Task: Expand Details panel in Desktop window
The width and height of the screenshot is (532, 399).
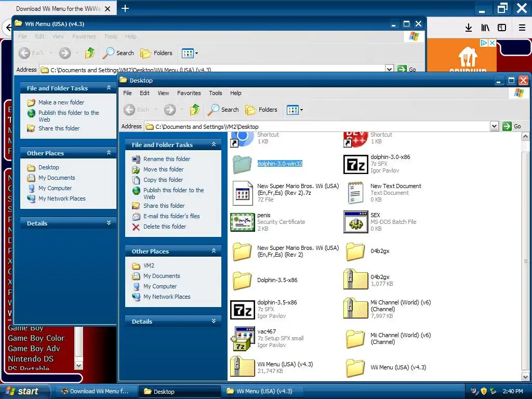Action: click(214, 321)
